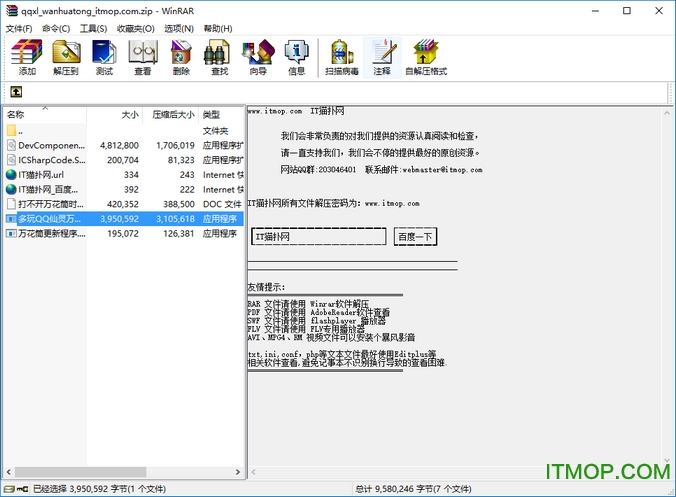Viewport: 676px width, 497px height.
Task: Open the 选项(N) menu
Action: pyautogui.click(x=179, y=28)
